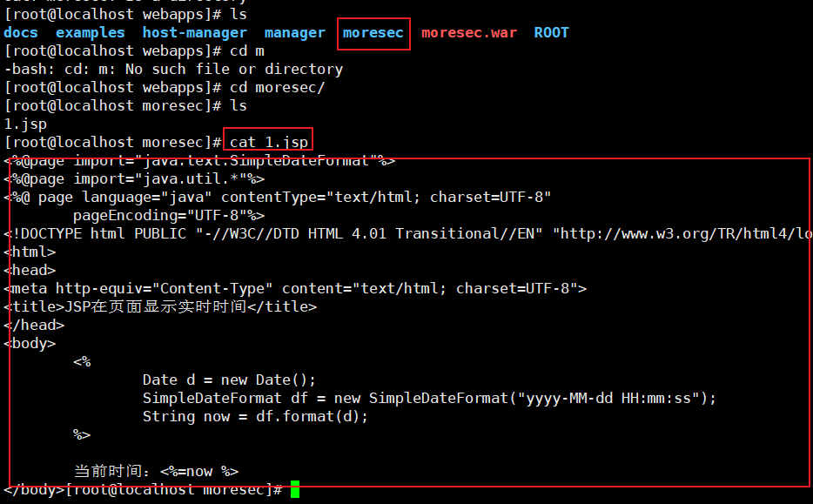
Task: Click the examples directory name
Action: click(91, 33)
